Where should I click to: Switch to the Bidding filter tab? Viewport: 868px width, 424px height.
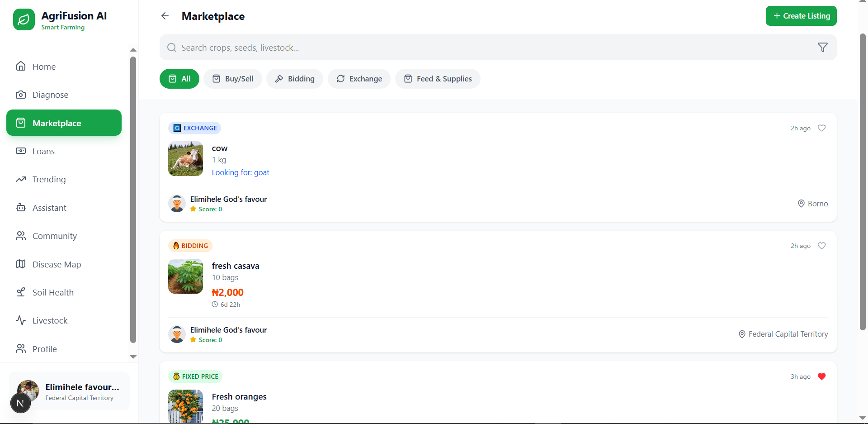(x=295, y=79)
